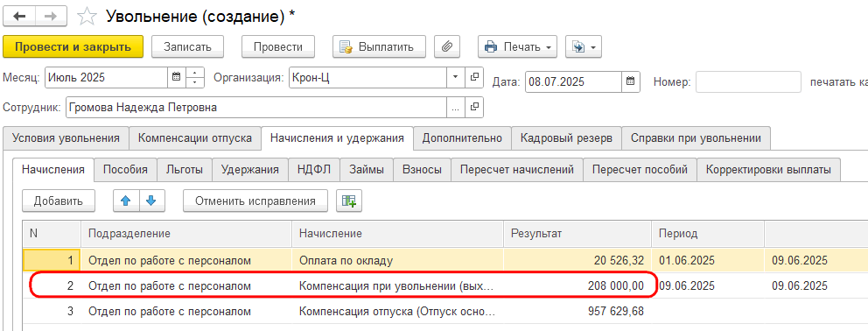Screen dimensions: 868x331
Task: Switch to Корректировки выплаты sub-tab
Action: click(769, 170)
